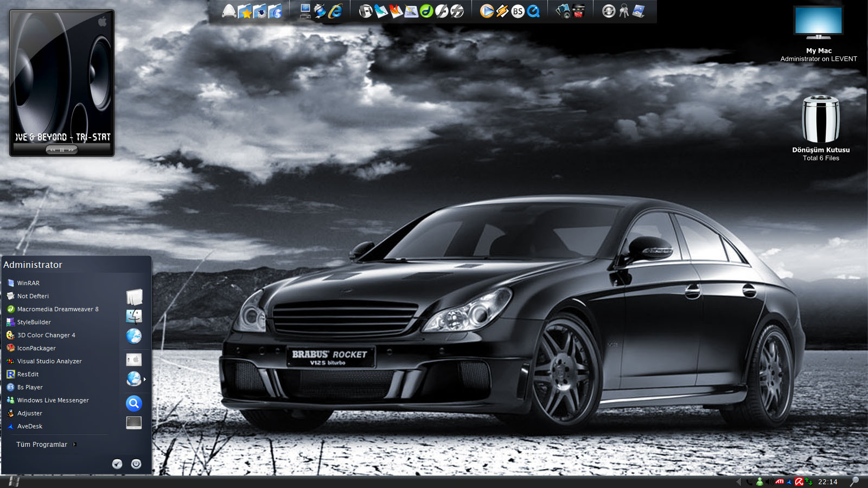Viewport: 868px width, 488px height.
Task: Click the music widget playback controls
Action: tap(62, 150)
